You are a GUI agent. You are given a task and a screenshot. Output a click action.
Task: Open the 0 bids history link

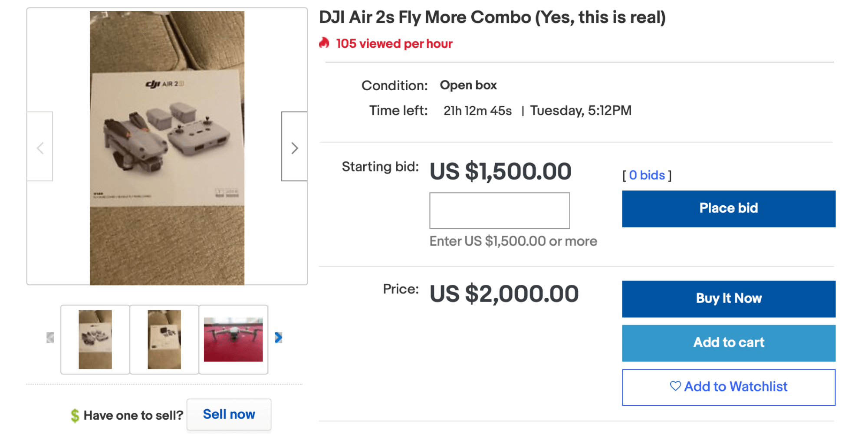point(647,175)
